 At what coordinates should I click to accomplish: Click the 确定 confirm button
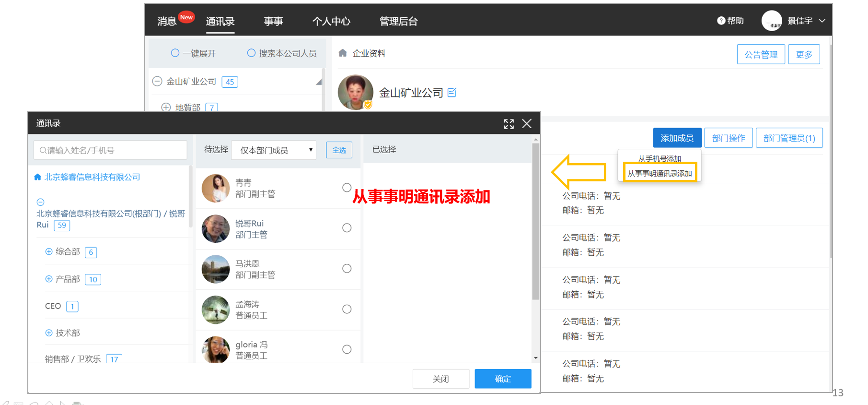[x=503, y=379]
